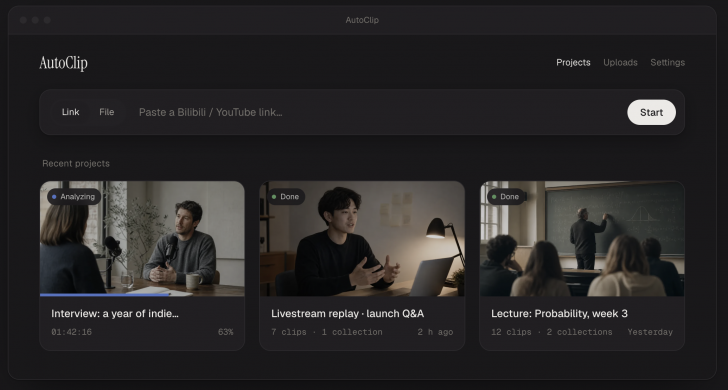Open the Probability lecture thumbnail
Screen dimensions: 728x390
click(582, 239)
